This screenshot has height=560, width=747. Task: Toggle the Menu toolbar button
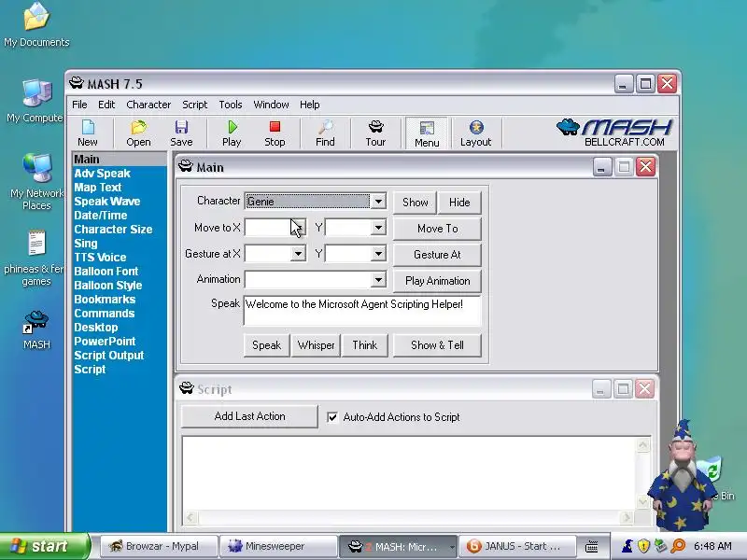tap(427, 133)
